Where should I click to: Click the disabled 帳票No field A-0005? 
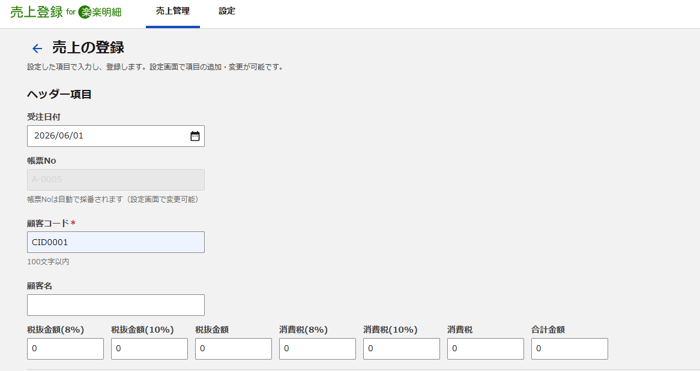click(x=116, y=179)
